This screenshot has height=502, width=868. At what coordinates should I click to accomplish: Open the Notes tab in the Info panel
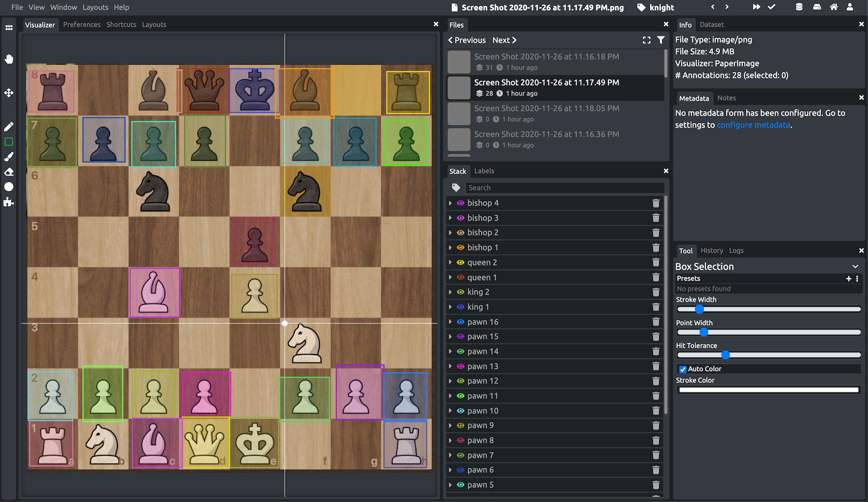(726, 98)
